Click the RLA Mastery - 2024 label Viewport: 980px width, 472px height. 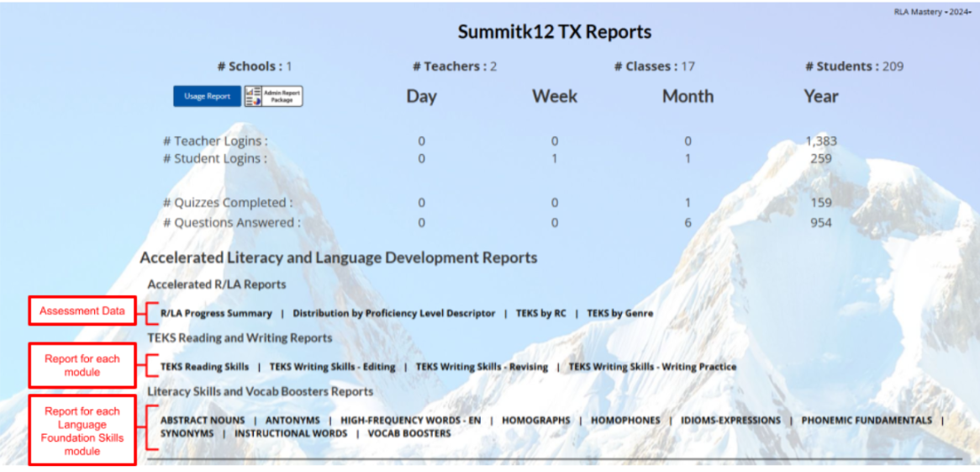click(932, 11)
